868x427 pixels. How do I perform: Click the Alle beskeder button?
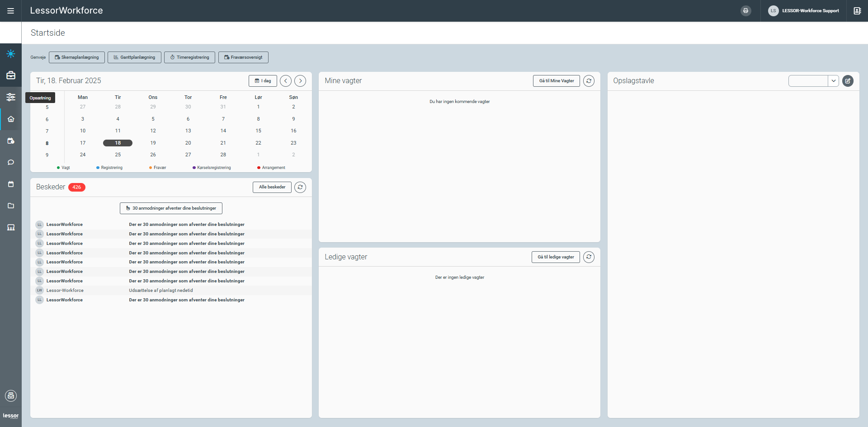point(272,187)
